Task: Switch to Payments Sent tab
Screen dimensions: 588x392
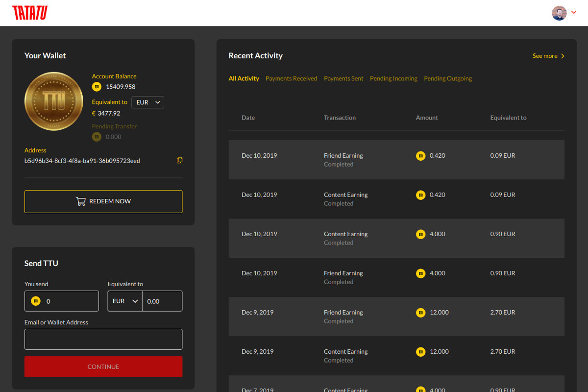Action: click(x=343, y=78)
